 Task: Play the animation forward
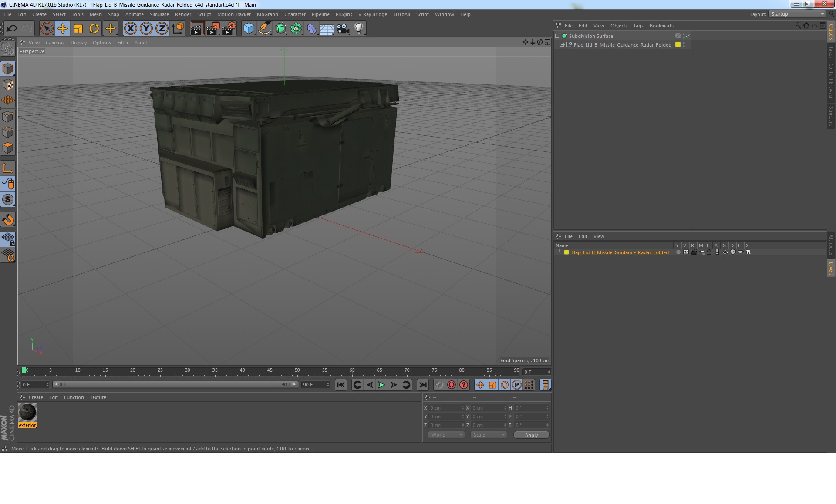click(x=381, y=385)
